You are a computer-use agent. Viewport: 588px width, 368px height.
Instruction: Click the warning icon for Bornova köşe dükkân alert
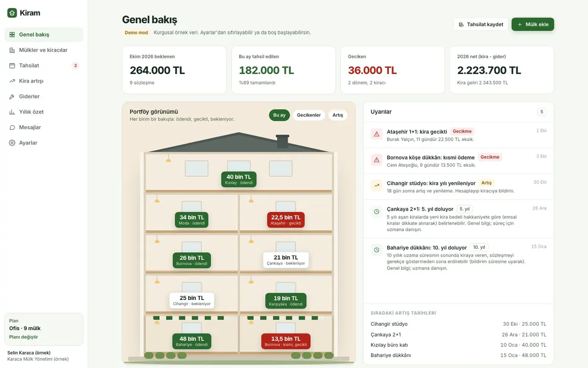coord(377,159)
